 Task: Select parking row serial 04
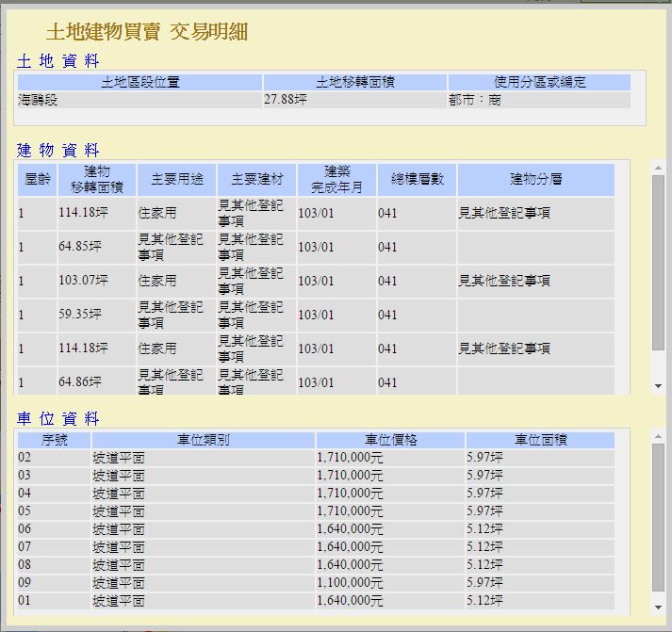tap(317, 494)
